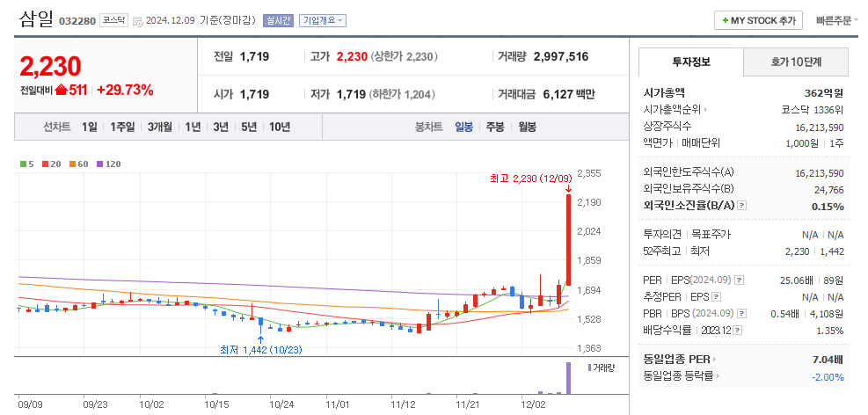Click the help icon next to 외국인소진율(B/A)
868x415 pixels.
coord(742,206)
